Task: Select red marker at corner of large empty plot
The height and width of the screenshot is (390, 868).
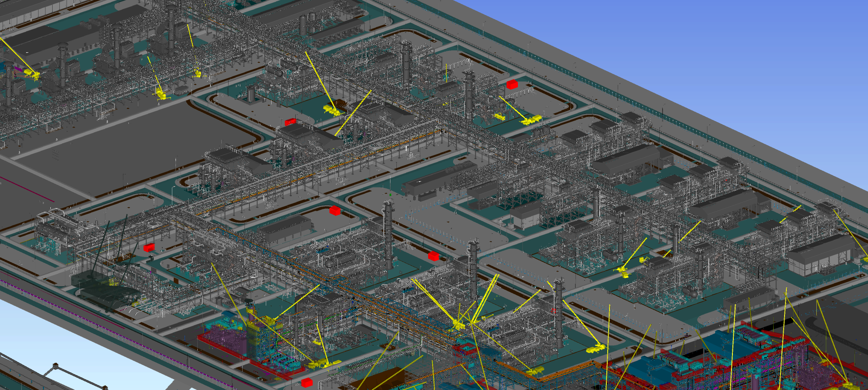Action: click(x=290, y=122)
